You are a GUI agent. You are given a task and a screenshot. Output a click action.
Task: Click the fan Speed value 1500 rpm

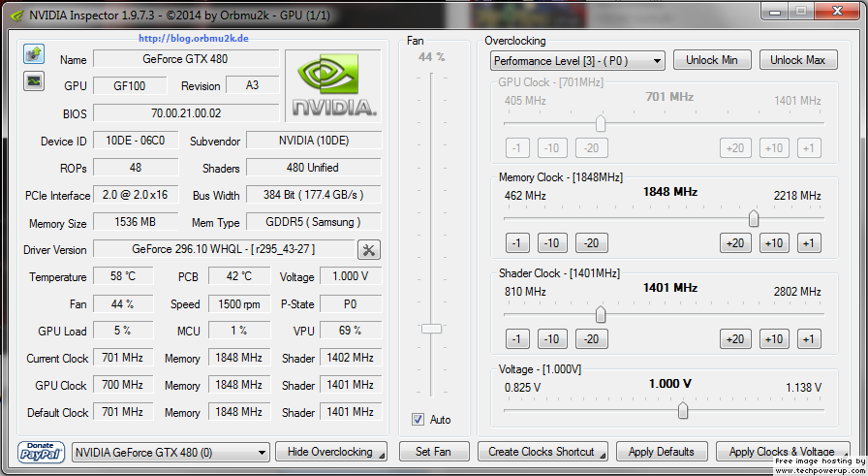click(x=239, y=303)
